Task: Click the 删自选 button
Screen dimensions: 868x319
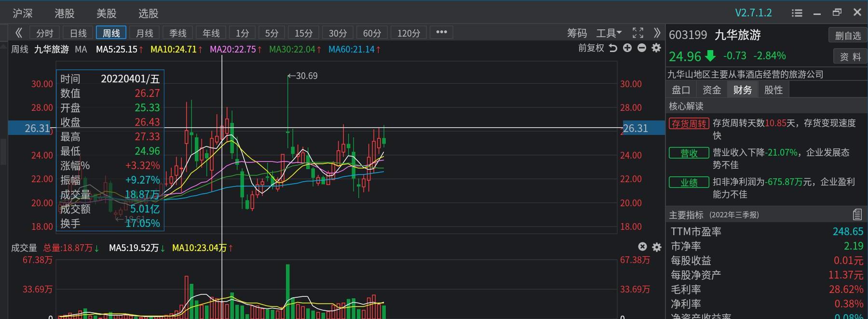Action: tap(848, 35)
